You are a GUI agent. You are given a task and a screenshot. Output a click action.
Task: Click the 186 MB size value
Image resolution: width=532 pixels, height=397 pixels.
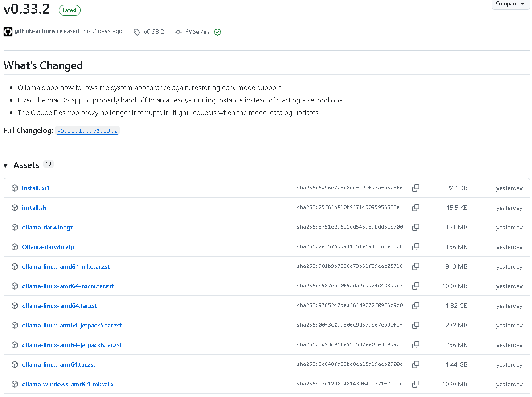click(456, 247)
